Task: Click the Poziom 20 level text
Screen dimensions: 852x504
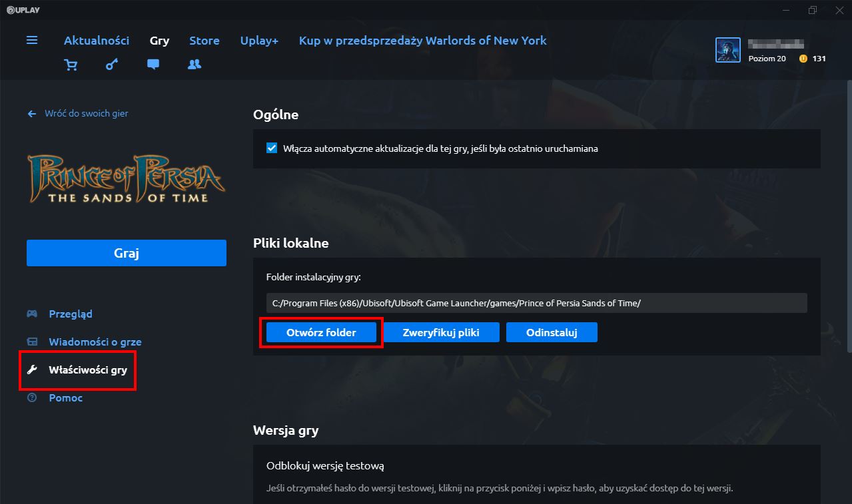Action: (x=767, y=59)
